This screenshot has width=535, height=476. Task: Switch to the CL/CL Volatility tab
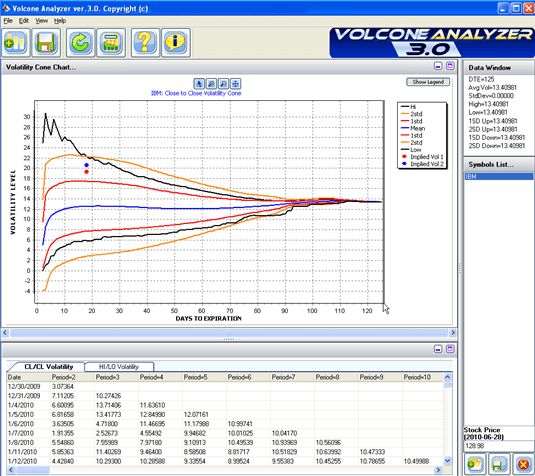48,367
